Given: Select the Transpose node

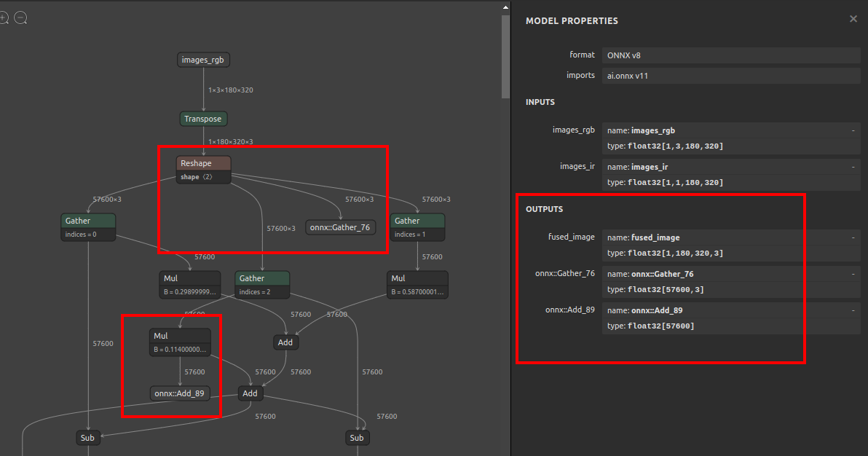Looking at the screenshot, I should (203, 119).
